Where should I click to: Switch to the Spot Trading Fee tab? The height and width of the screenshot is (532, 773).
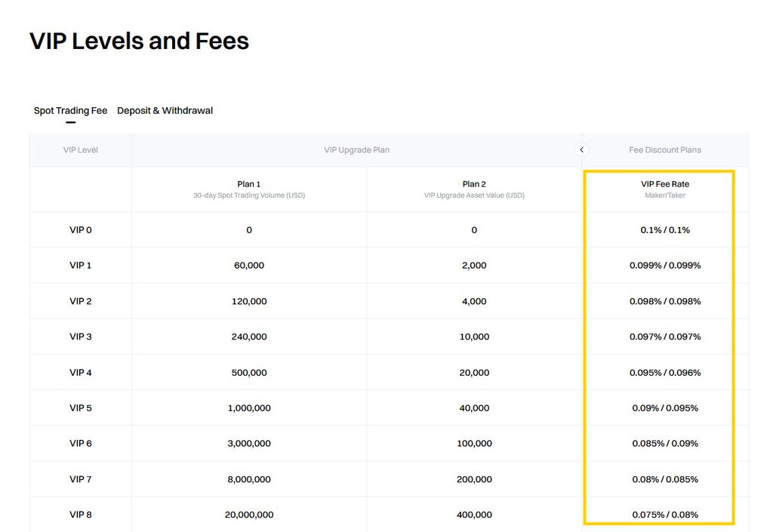pos(70,110)
